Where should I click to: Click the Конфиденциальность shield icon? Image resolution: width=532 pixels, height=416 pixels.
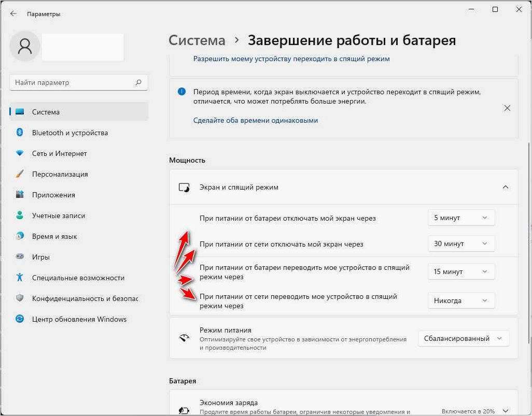[20, 298]
